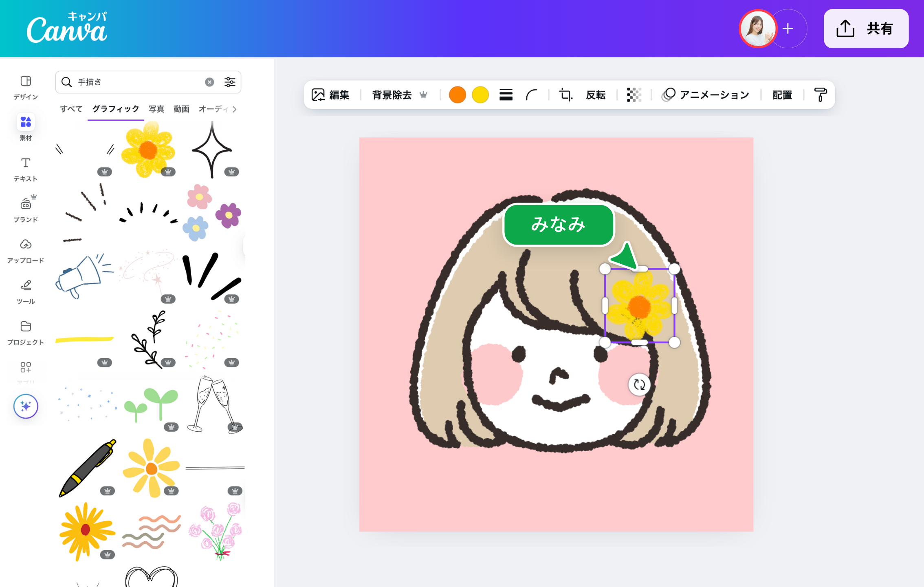This screenshot has height=587, width=924.
Task: Open the ツール (Tools) sidebar panel
Action: [26, 291]
